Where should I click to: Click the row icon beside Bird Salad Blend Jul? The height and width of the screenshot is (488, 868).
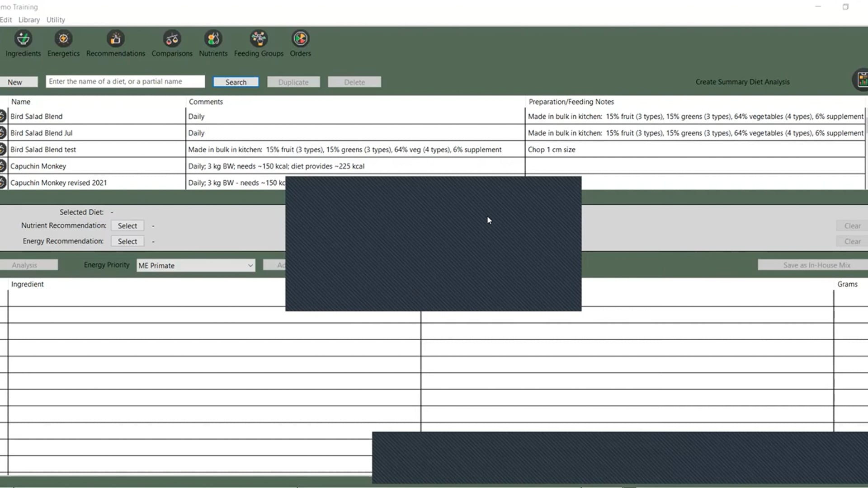[x=3, y=133]
